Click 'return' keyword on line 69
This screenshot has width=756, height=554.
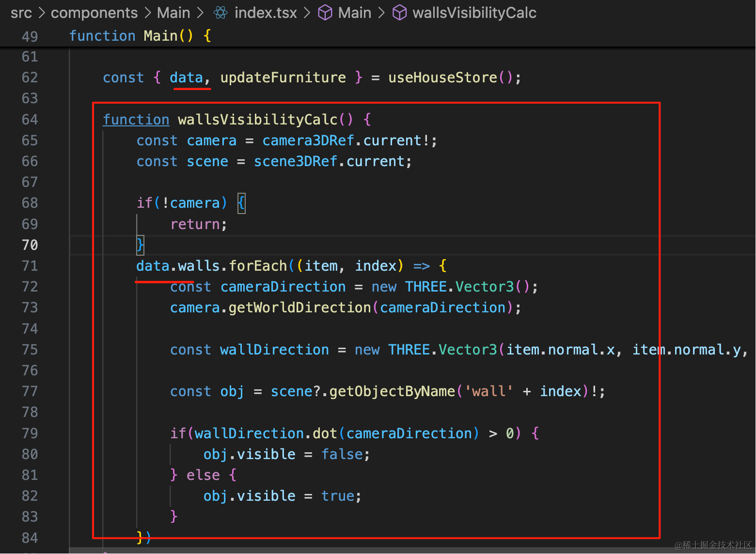pos(195,224)
